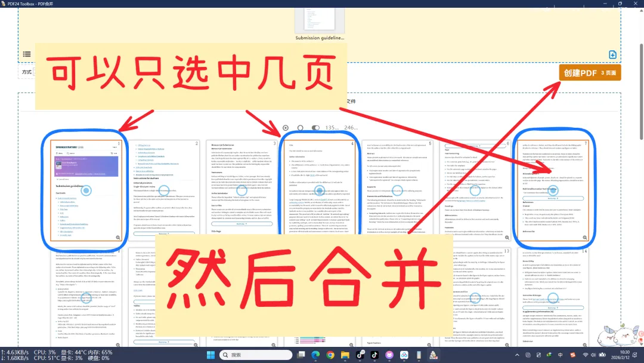Toggle selection circle on page 6
This screenshot has height=363, width=644.
[475, 190]
